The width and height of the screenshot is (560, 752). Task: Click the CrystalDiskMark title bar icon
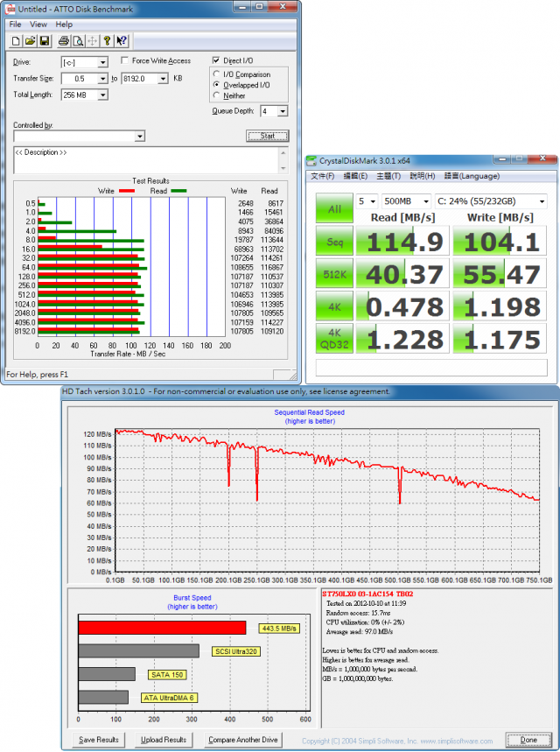click(x=311, y=161)
